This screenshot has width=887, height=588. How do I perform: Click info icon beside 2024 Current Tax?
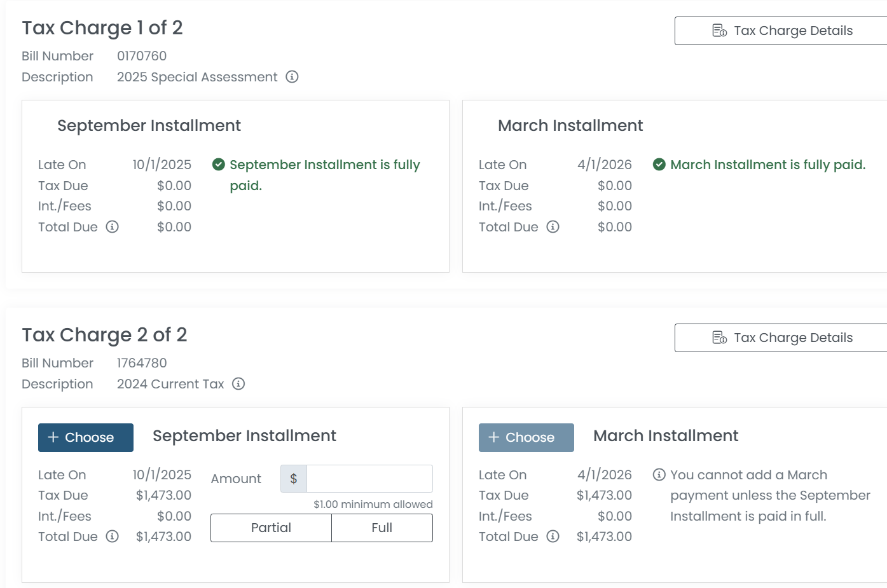tap(238, 384)
